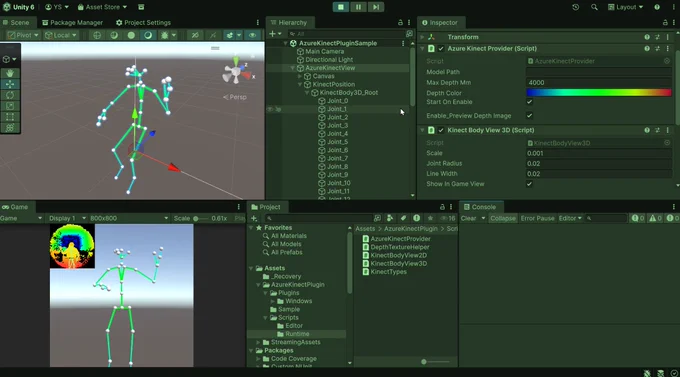Collapse AzureKinectPluginSample scene

pos(285,43)
